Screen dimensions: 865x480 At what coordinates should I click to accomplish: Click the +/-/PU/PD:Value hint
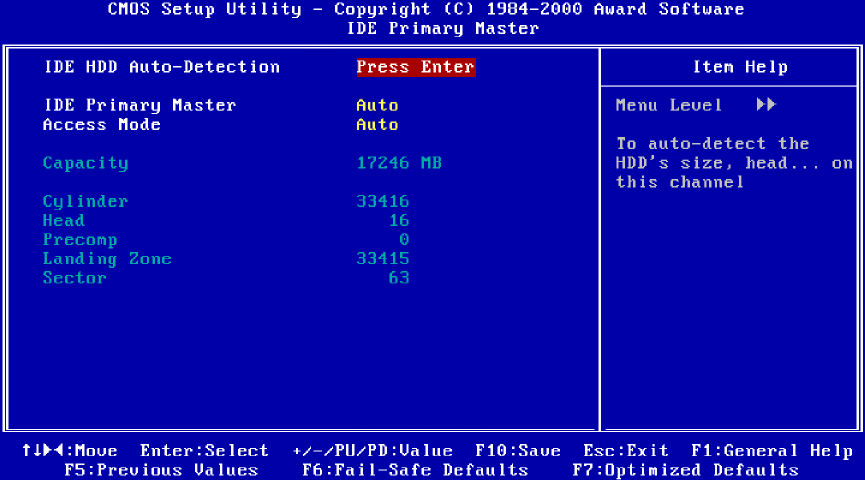click(x=373, y=451)
